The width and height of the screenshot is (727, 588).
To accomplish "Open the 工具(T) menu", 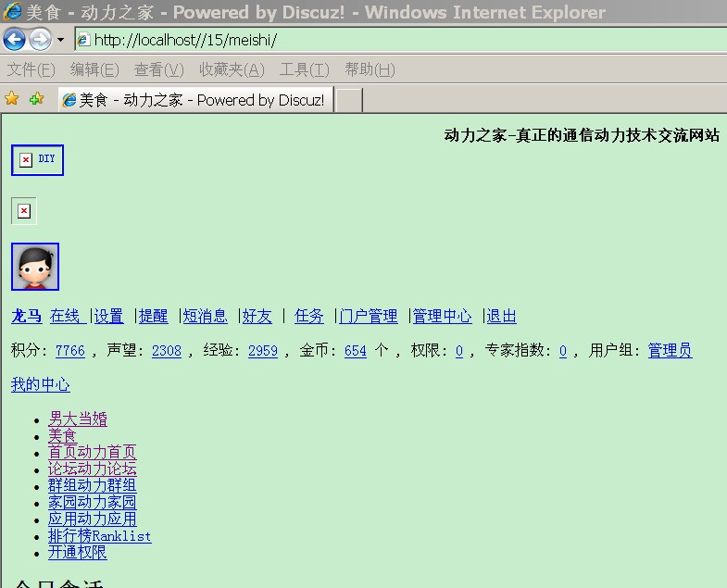I will click(304, 69).
